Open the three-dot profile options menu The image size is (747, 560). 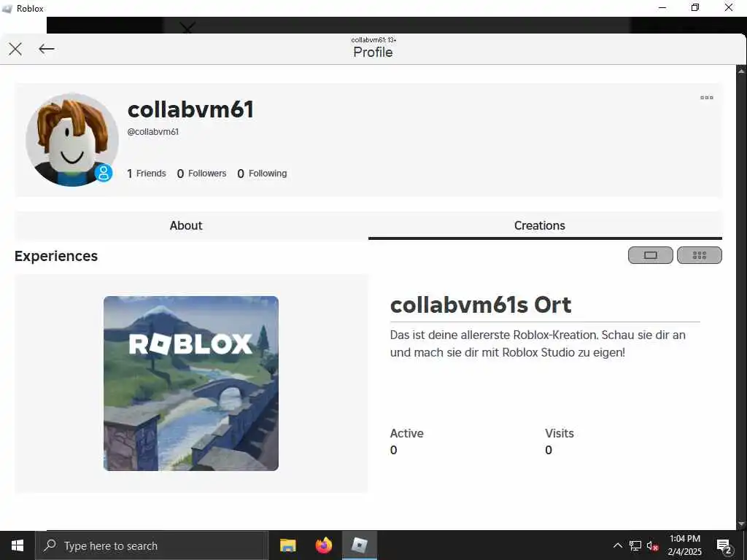coord(706,98)
